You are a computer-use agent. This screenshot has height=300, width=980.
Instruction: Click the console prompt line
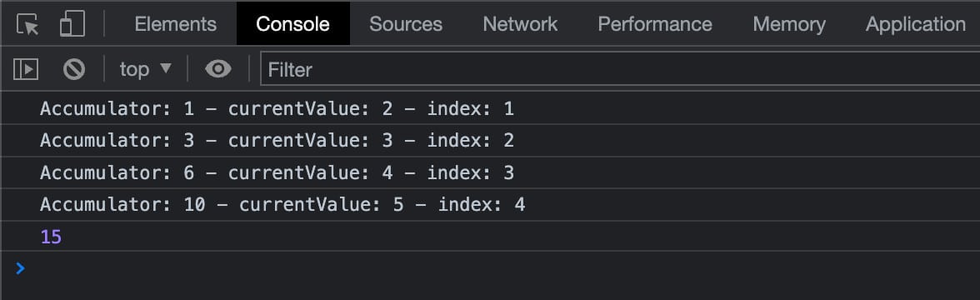pos(490,268)
